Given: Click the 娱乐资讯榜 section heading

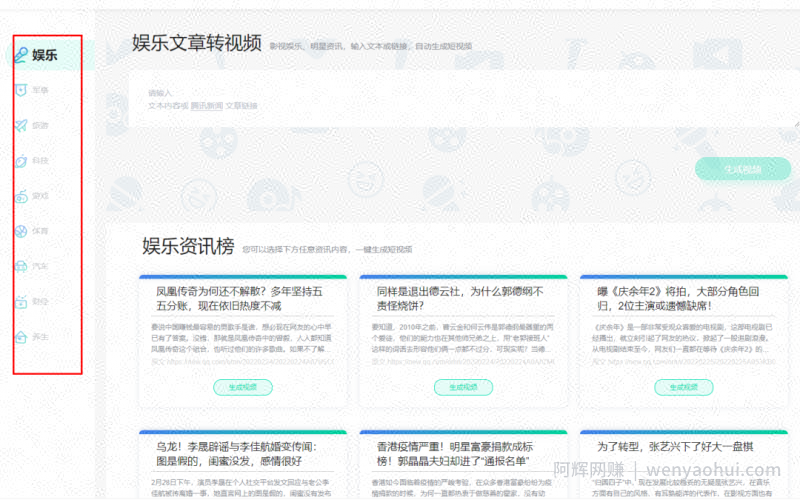Looking at the screenshot, I should [188, 246].
